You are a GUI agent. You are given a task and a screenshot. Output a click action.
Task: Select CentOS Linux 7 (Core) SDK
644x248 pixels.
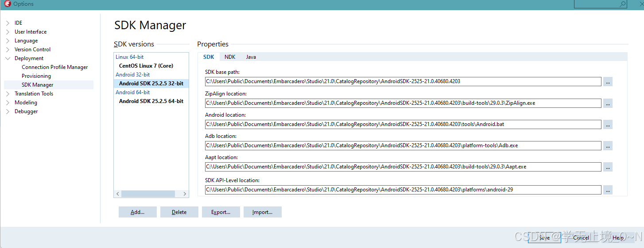146,66
